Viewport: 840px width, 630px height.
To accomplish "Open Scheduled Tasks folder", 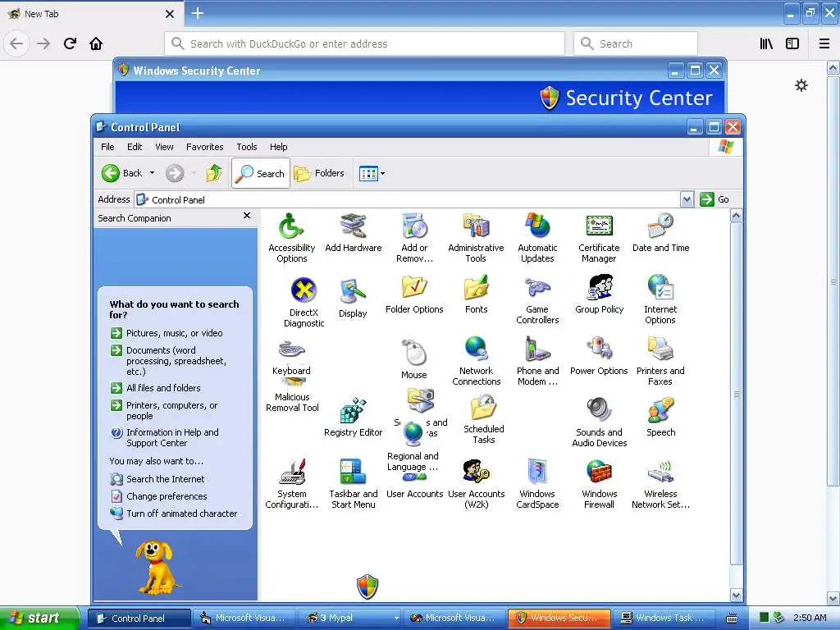I will [484, 419].
